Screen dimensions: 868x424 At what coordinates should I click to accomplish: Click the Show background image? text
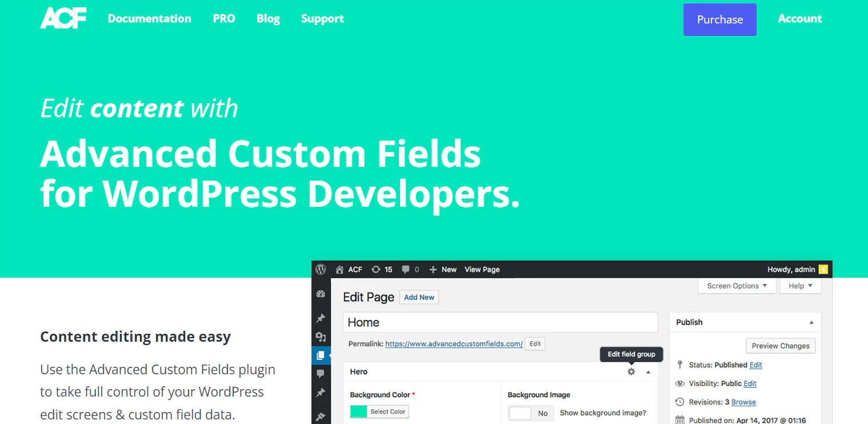pyautogui.click(x=603, y=413)
